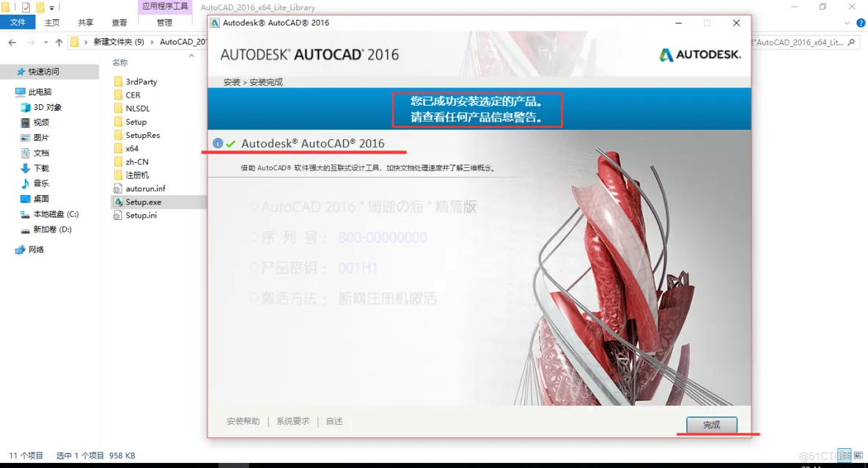Open the recent locations dropdown arrow
This screenshot has height=468, width=868.
(45, 42)
